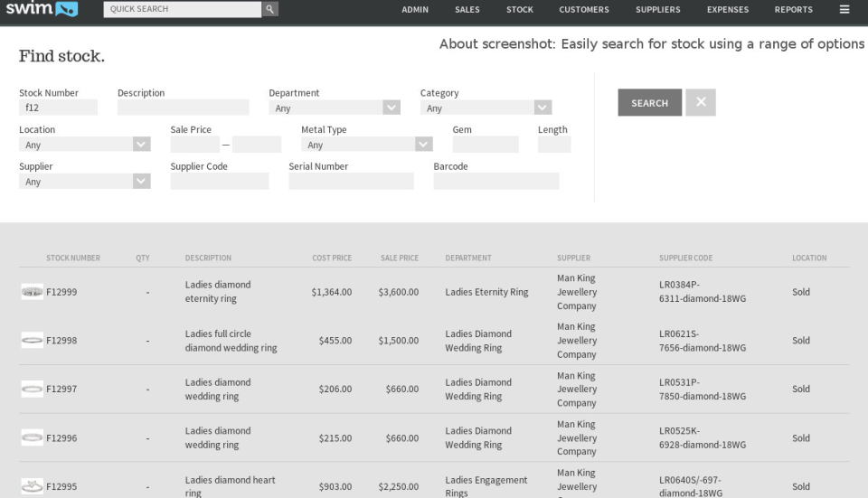Sort by Stock Number column header

click(73, 258)
